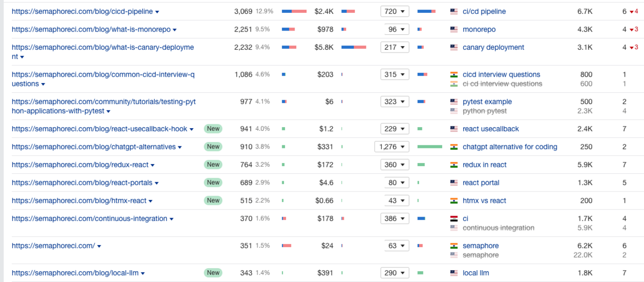
Task: Click the India flag beside redux in react
Action: pyautogui.click(x=453, y=165)
